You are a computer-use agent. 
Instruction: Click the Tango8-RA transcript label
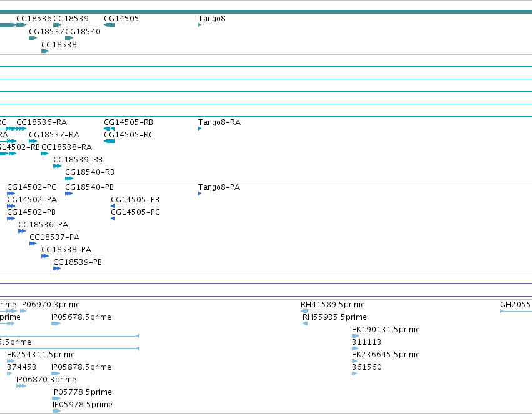click(x=219, y=122)
